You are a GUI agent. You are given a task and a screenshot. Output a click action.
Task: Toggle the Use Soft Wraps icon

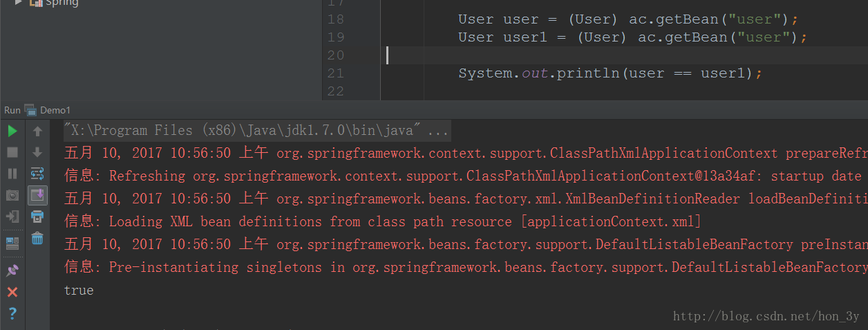(37, 174)
